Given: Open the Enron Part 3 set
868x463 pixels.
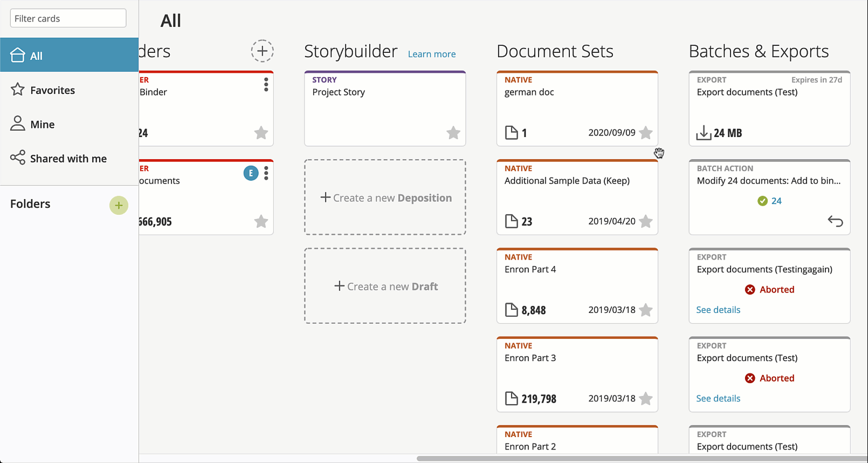Looking at the screenshot, I should point(577,374).
